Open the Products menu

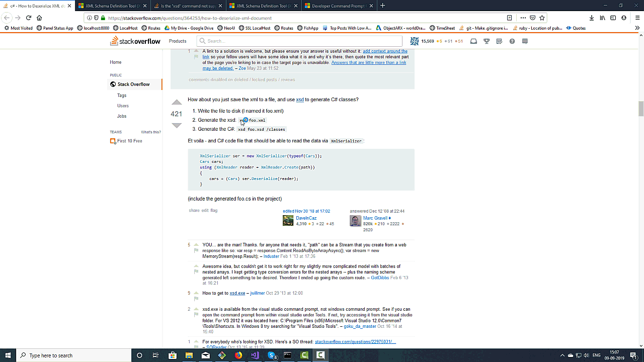tap(178, 41)
